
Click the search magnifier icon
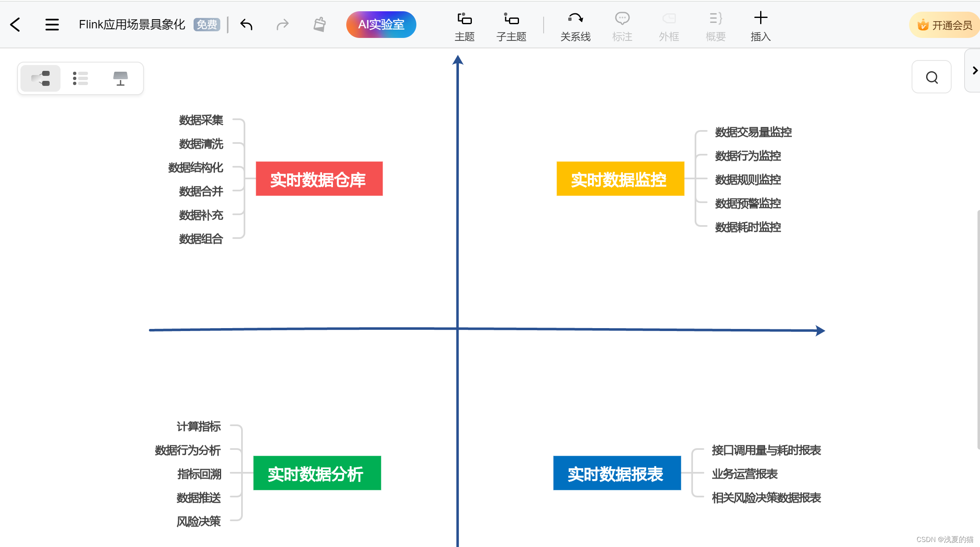pos(932,77)
